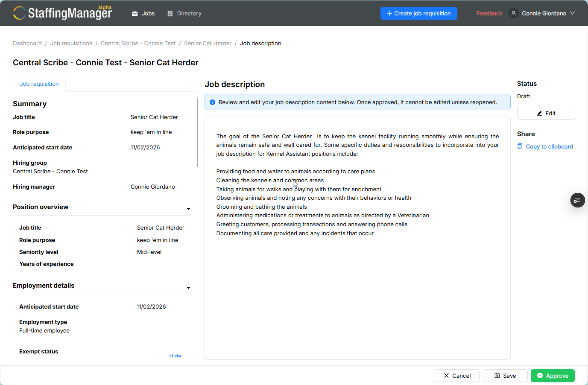Viewport: 588px width, 385px height.
Task: Open Senior Cat Herder breadcrumb
Action: pyautogui.click(x=208, y=43)
